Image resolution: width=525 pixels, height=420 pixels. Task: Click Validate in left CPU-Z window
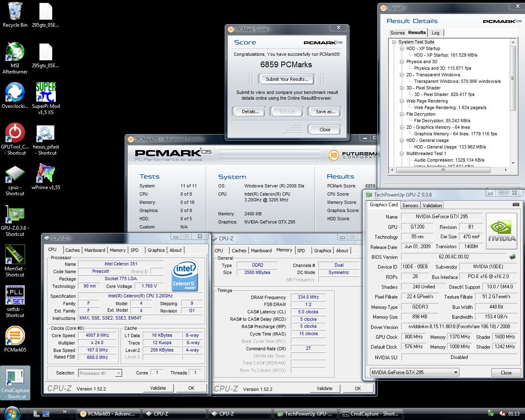(158, 388)
